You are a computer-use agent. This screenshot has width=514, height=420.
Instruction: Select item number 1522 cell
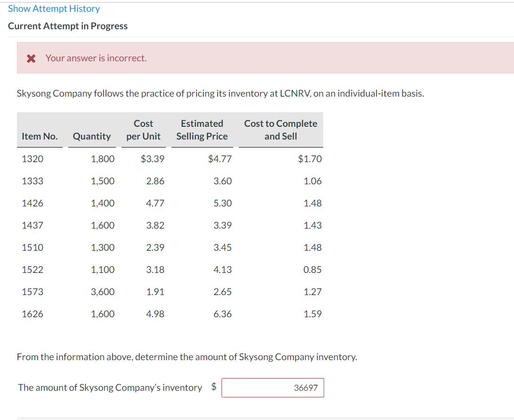coord(33,270)
